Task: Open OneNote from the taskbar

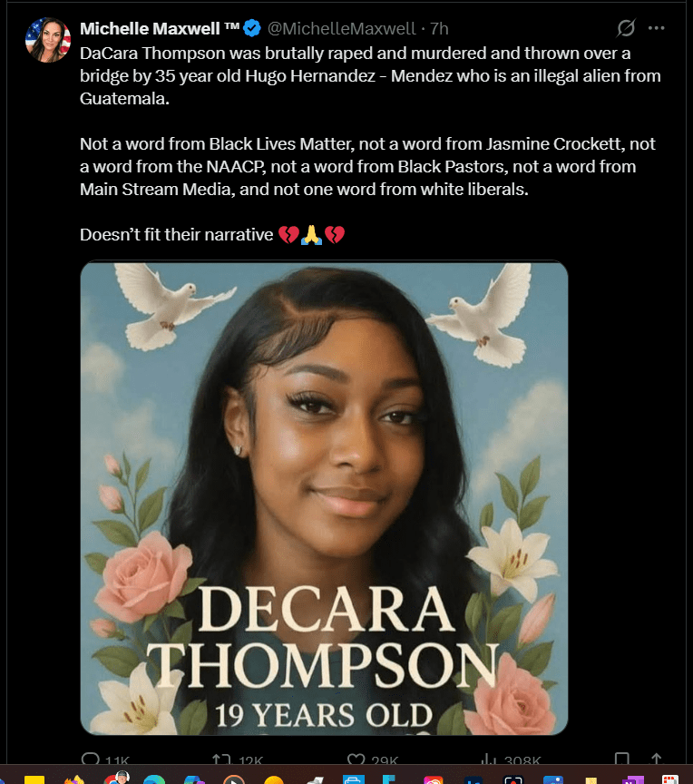Action: click(632, 779)
